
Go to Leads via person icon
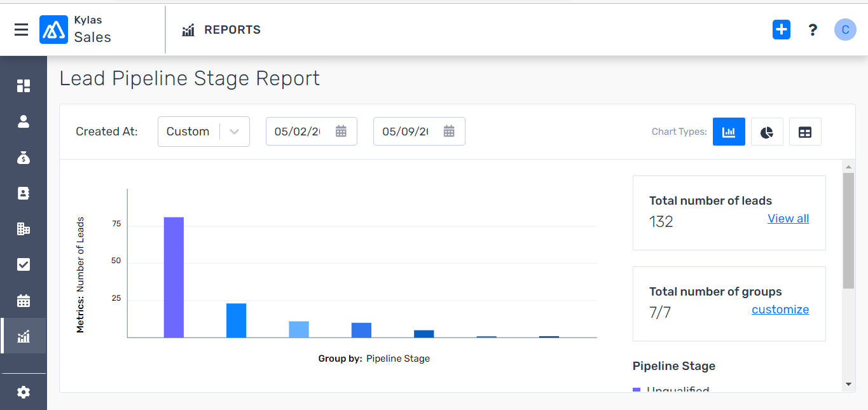[x=24, y=121]
